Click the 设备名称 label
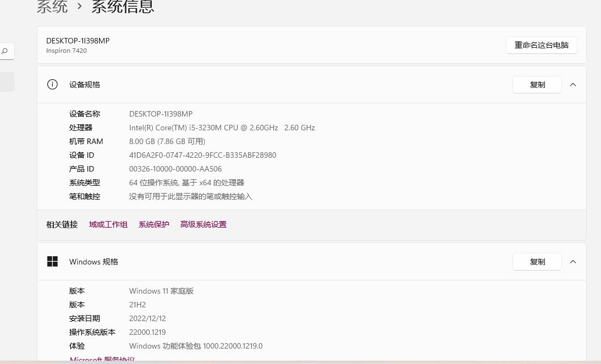601x364 pixels. pos(84,114)
